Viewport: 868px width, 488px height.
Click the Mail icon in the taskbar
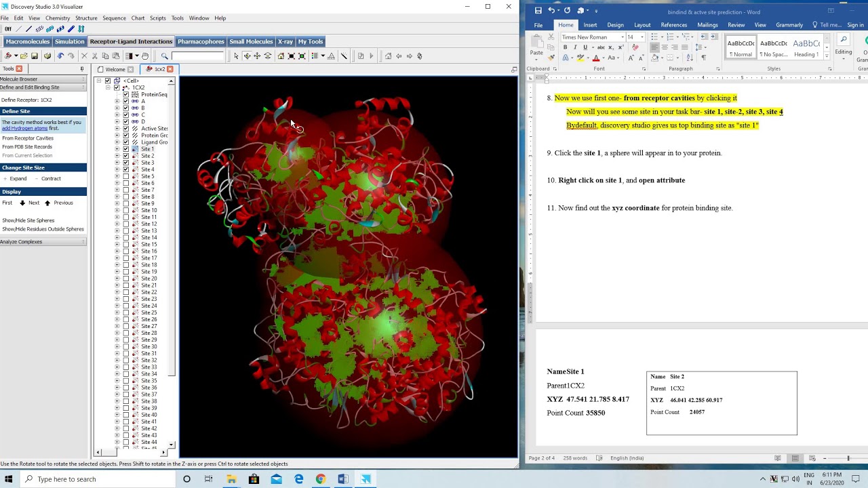(x=276, y=479)
